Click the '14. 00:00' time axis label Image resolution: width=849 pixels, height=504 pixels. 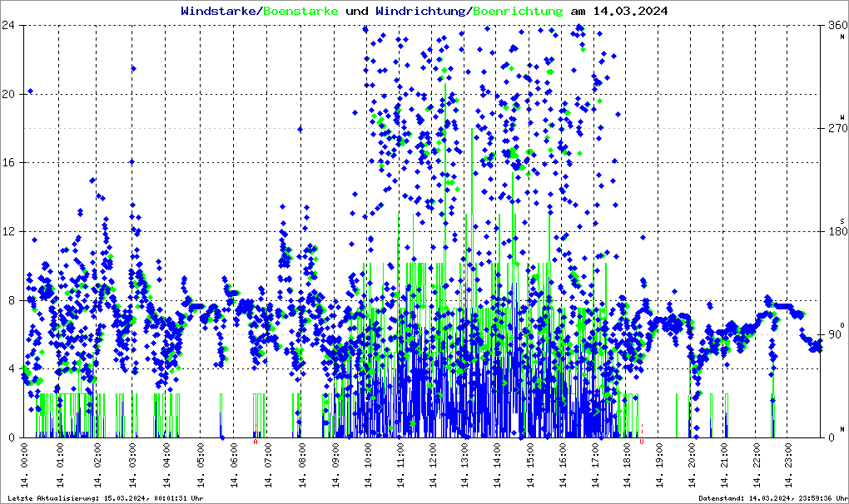tap(24, 465)
